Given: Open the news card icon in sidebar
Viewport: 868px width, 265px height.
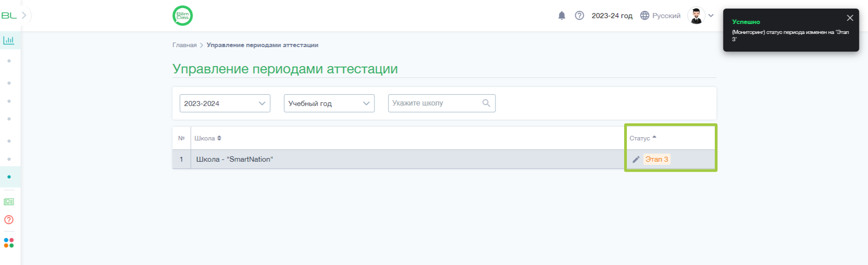Looking at the screenshot, I should (x=9, y=202).
